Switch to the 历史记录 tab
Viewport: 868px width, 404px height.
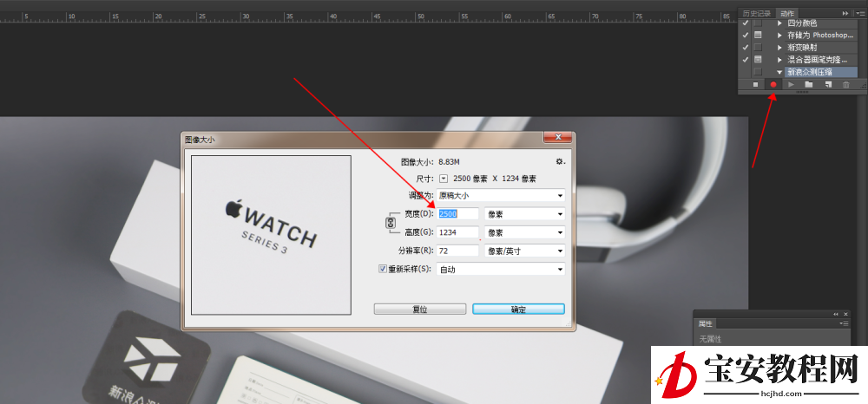click(756, 13)
